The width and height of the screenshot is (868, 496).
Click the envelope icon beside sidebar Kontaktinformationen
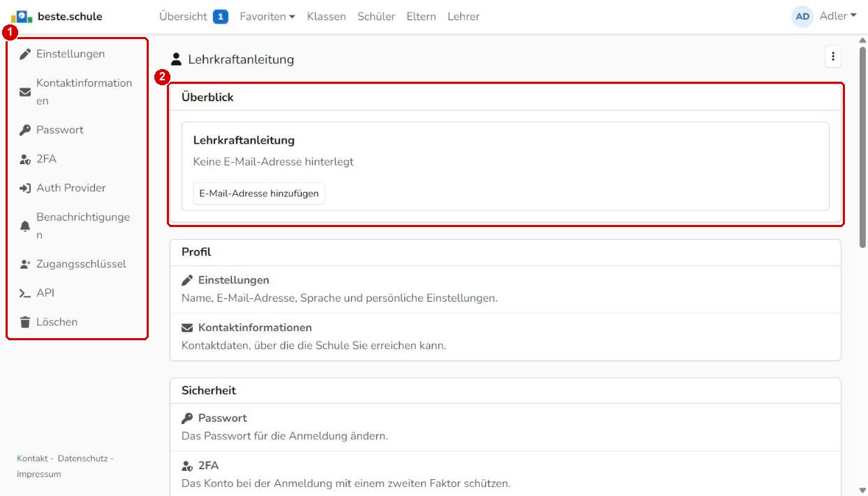pyautogui.click(x=24, y=92)
